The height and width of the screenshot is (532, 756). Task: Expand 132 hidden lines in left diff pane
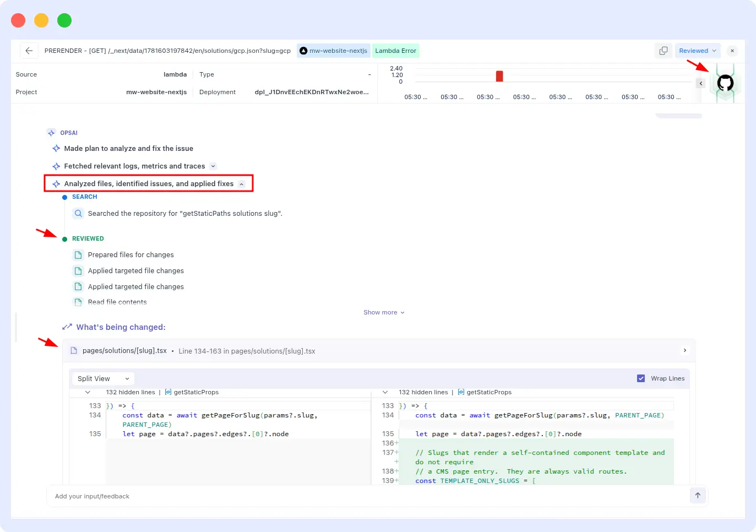tap(88, 392)
